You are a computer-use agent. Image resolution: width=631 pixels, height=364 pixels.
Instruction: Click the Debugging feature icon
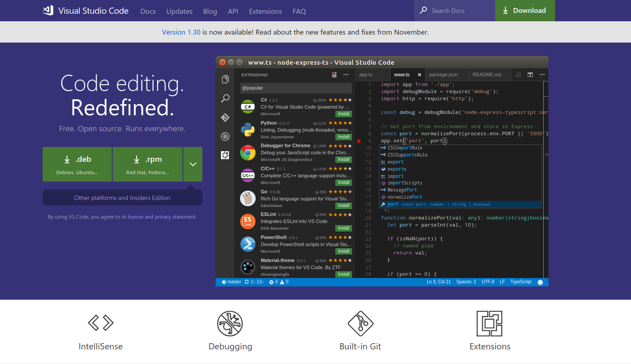230,323
